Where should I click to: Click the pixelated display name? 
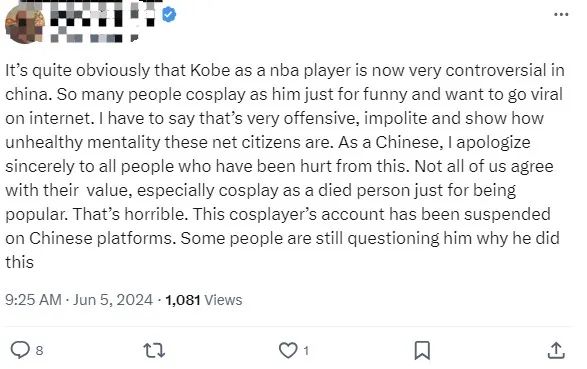pos(101,13)
